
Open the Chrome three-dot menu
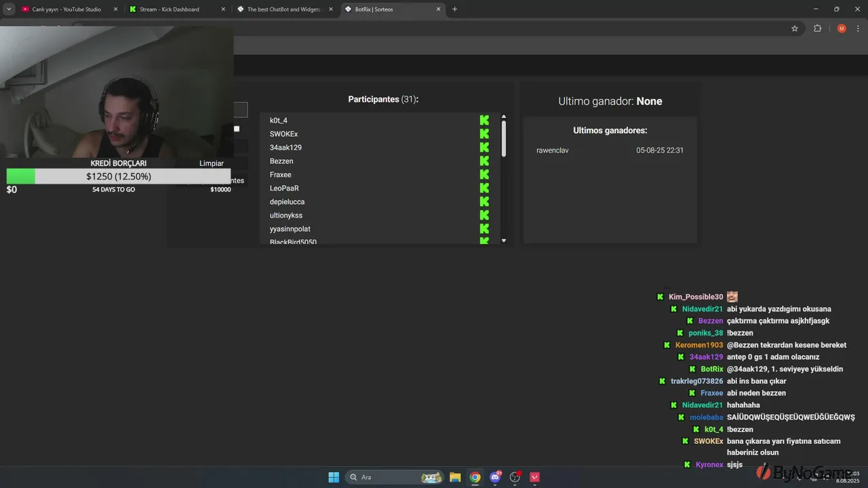[x=858, y=28]
